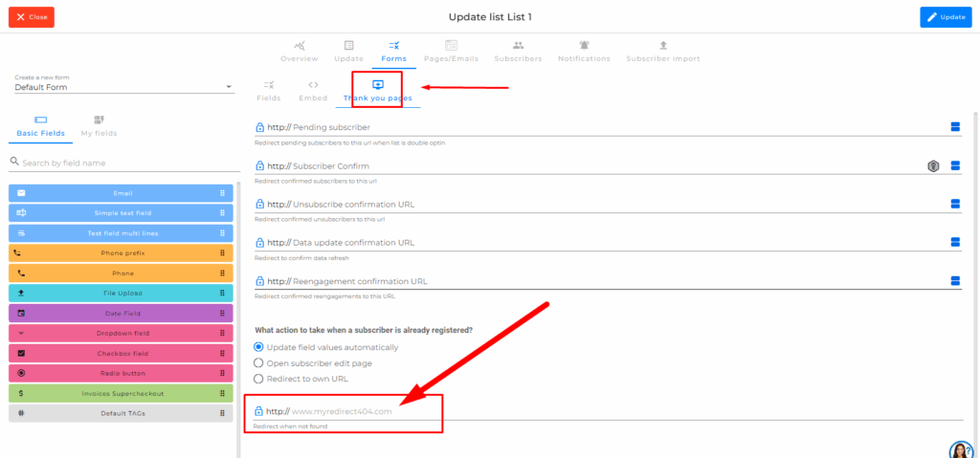This screenshot has width=980, height=458.
Task: Click the Thank you pages monitor icon
Action: click(377, 84)
